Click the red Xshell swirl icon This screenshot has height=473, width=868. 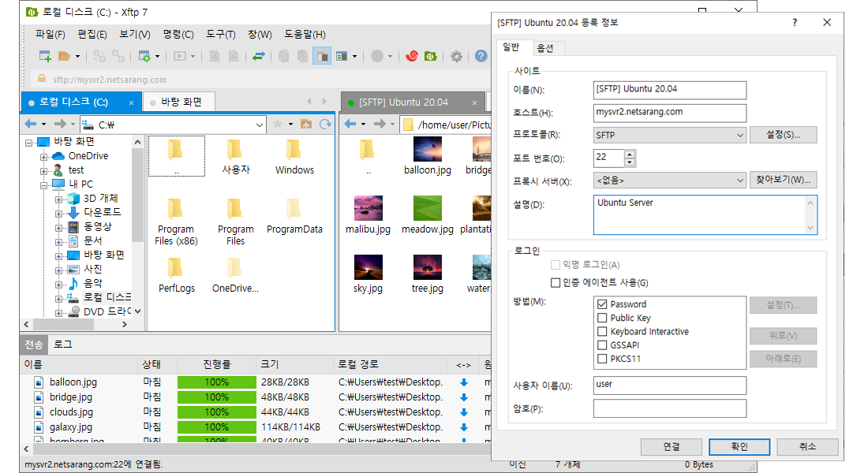click(x=411, y=56)
